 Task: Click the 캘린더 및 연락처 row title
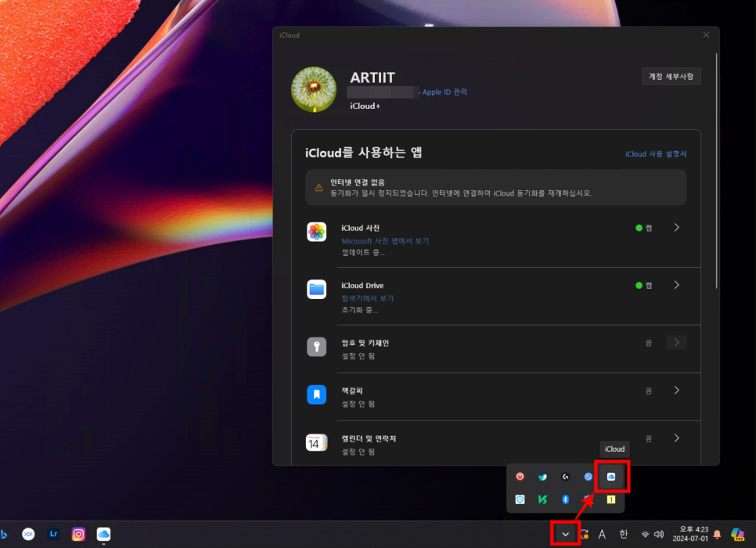click(x=369, y=438)
